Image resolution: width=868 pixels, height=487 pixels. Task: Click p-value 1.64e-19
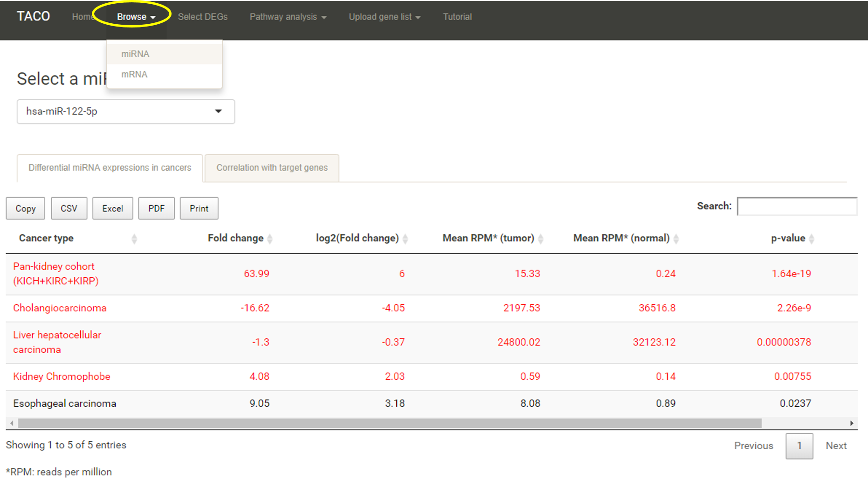792,274
